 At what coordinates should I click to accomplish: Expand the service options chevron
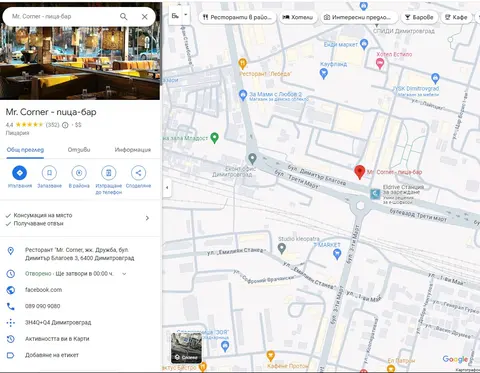[x=147, y=218]
